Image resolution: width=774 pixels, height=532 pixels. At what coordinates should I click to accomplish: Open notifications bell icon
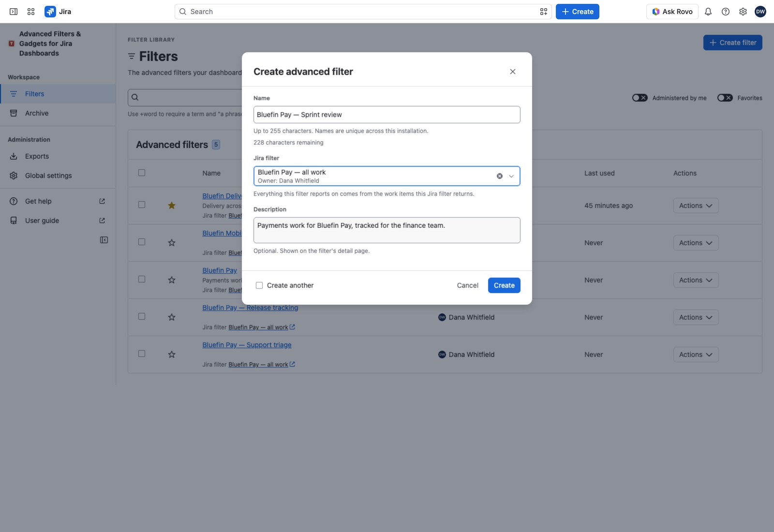708,12
